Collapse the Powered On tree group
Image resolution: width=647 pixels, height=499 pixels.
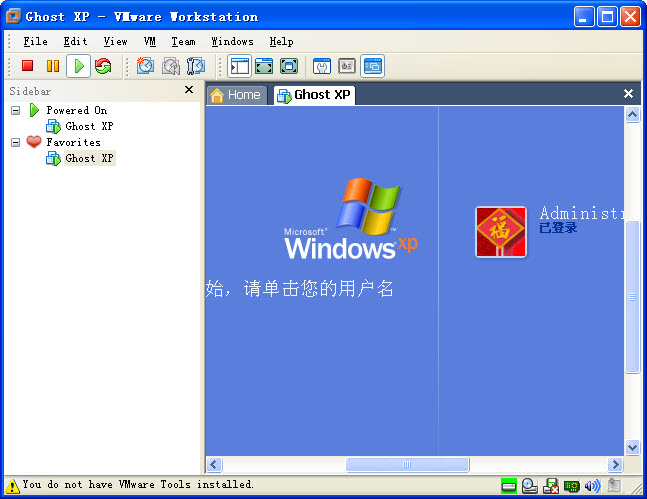[15, 110]
